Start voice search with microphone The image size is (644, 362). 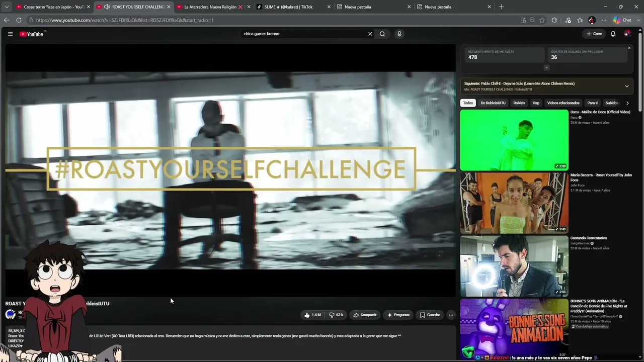399,34
